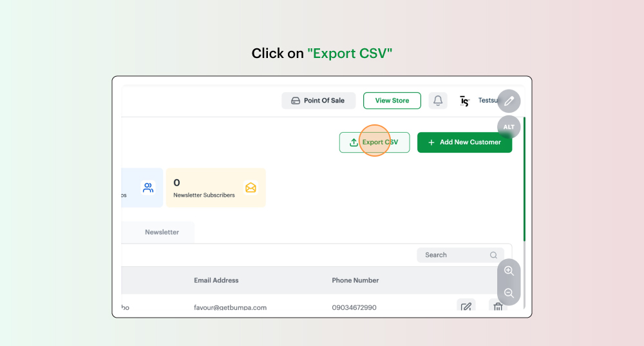Image resolution: width=644 pixels, height=346 pixels.
Task: Click the newsletter envelope icon
Action: [x=251, y=187]
